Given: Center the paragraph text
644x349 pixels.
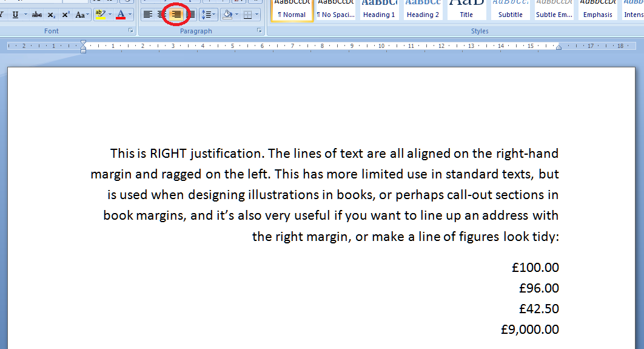Looking at the screenshot, I should (x=161, y=14).
